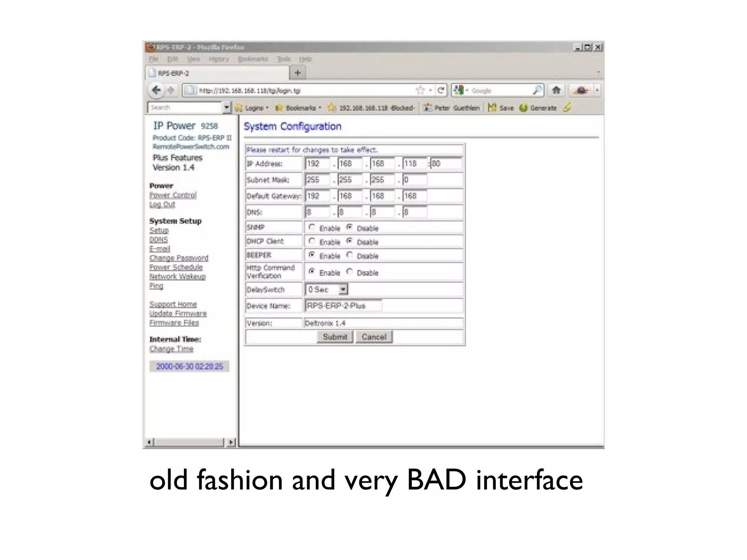747x560 pixels.
Task: Click the first DNS octet field
Action: (317, 212)
